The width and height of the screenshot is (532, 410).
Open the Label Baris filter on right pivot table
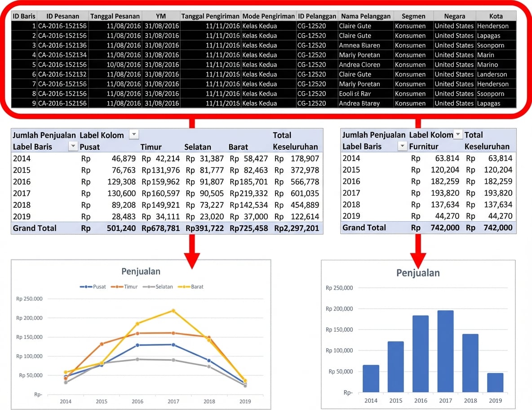(403, 147)
